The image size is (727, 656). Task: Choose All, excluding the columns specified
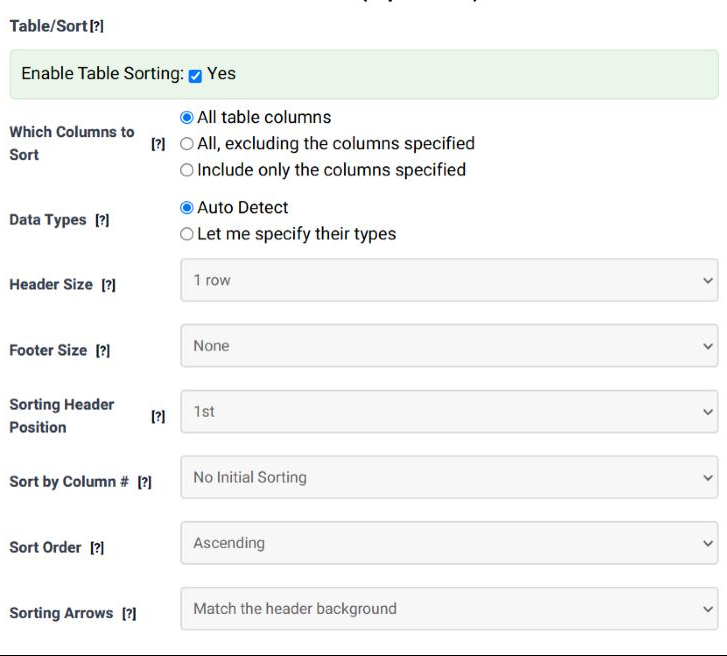click(186, 144)
